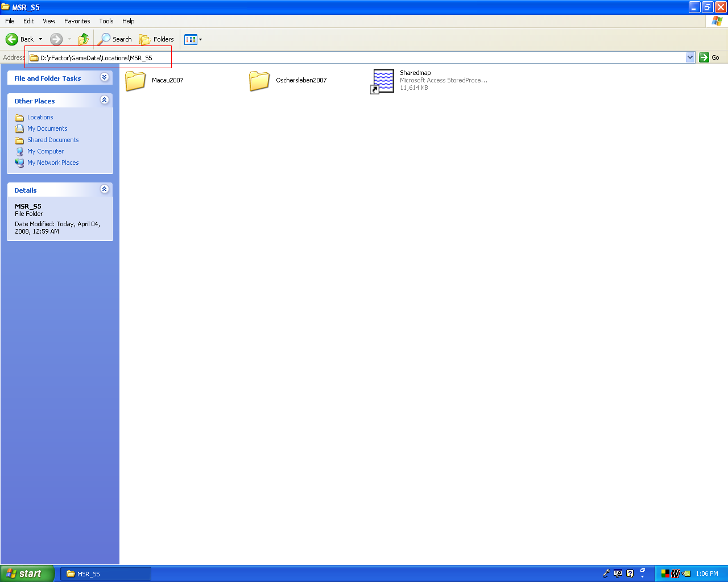728x582 pixels.
Task: Select the Sharedmap shortcut file
Action: (x=383, y=81)
